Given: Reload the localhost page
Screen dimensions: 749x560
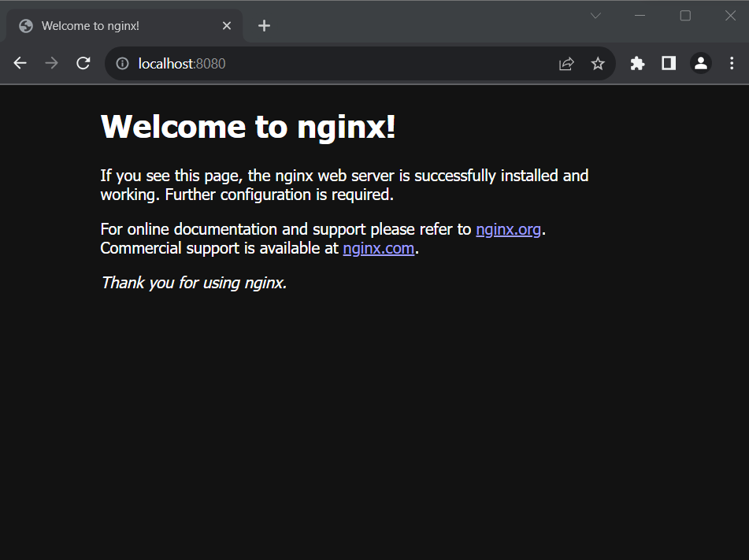Looking at the screenshot, I should 83,63.
